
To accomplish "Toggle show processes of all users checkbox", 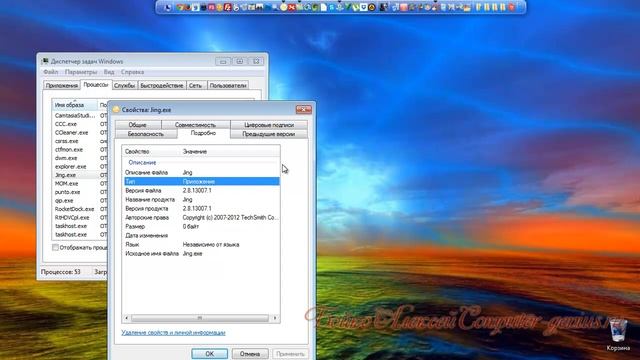I will (x=55, y=247).
